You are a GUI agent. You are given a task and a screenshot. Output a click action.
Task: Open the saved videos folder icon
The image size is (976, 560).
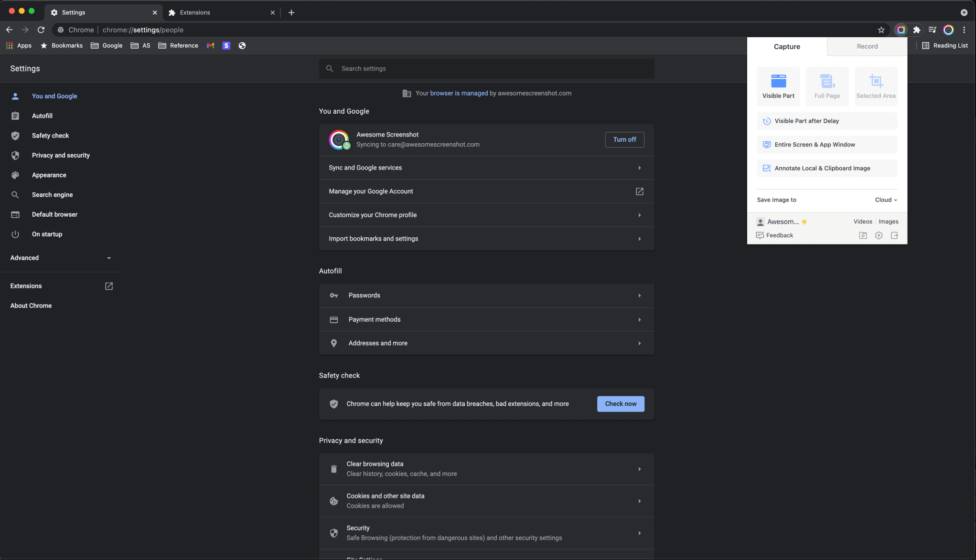(863, 235)
